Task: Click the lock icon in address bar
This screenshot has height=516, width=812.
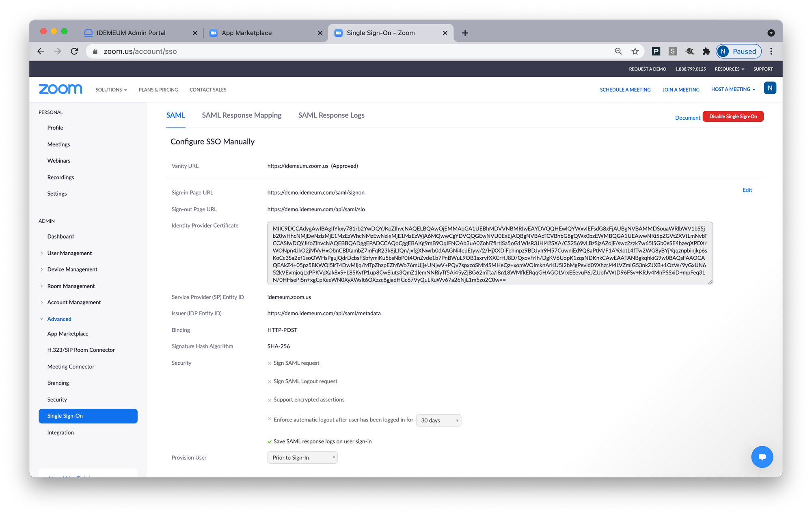Action: (95, 52)
